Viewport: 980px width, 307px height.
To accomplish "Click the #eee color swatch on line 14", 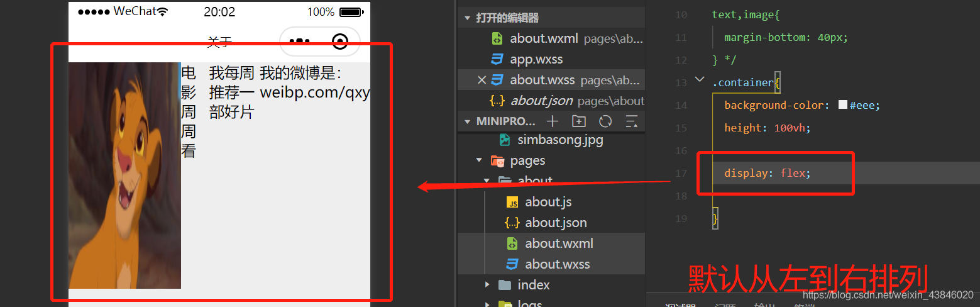I will point(843,105).
